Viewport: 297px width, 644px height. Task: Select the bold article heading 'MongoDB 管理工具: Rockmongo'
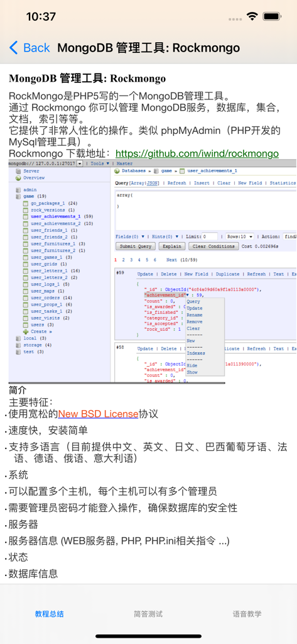(x=87, y=78)
